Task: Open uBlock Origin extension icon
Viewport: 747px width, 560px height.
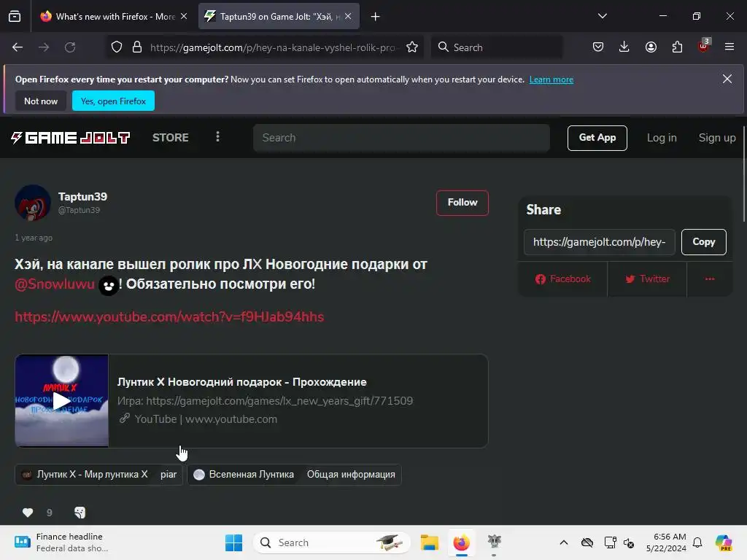Action: tap(704, 46)
